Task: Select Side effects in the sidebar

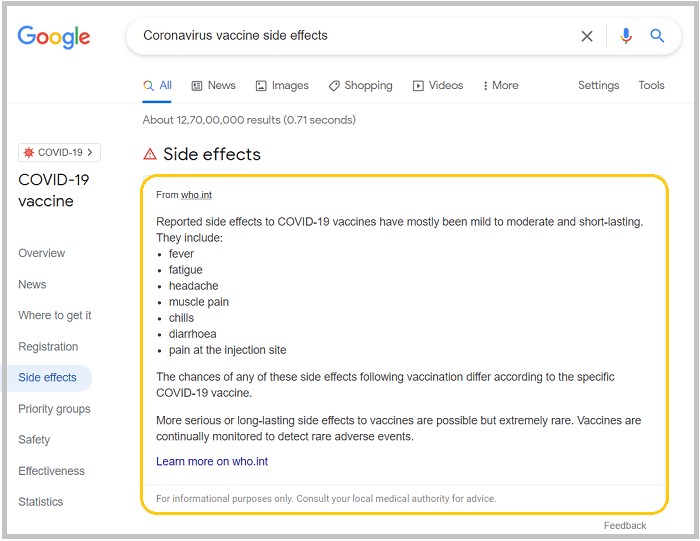Action: click(47, 378)
